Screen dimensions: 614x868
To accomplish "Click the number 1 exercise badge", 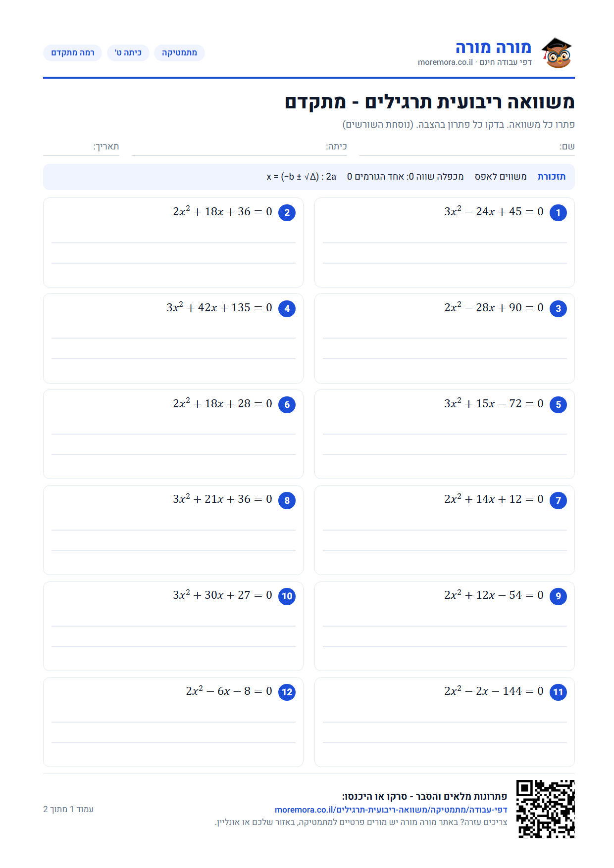I will point(558,213).
